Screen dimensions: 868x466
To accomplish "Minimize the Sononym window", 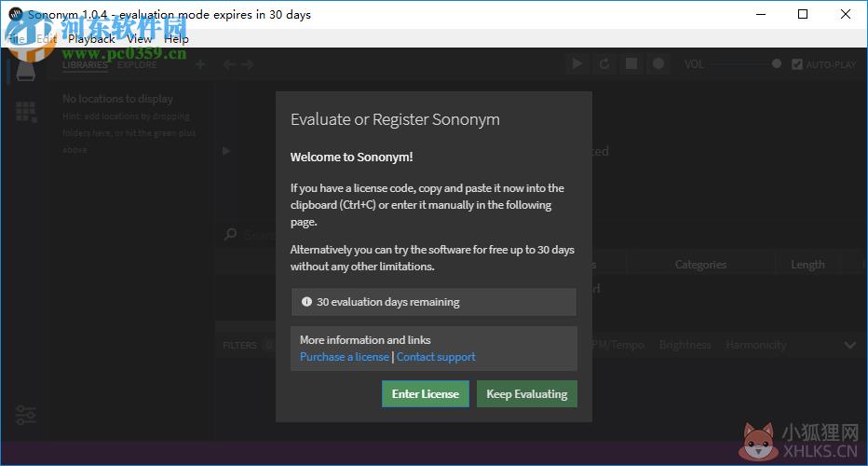I will (x=761, y=14).
